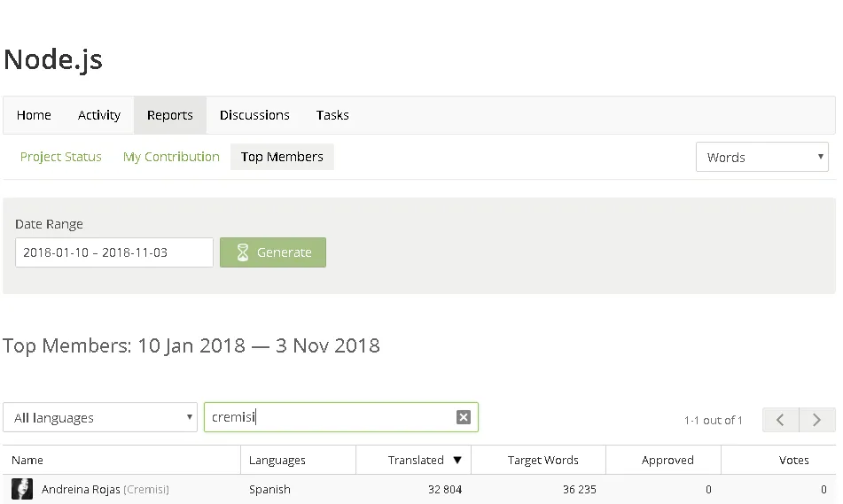This screenshot has height=504, width=843.
Task: Sort by Translated column arrow
Action: pyautogui.click(x=457, y=460)
